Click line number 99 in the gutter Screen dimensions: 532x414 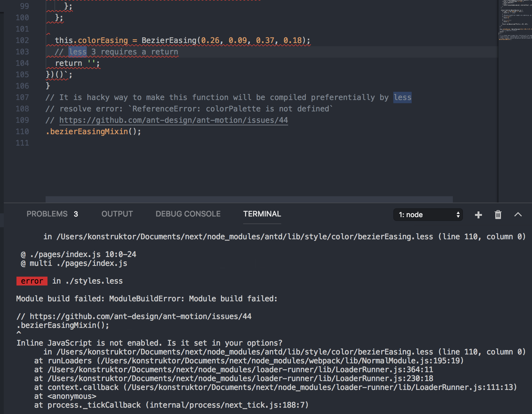[x=24, y=6]
